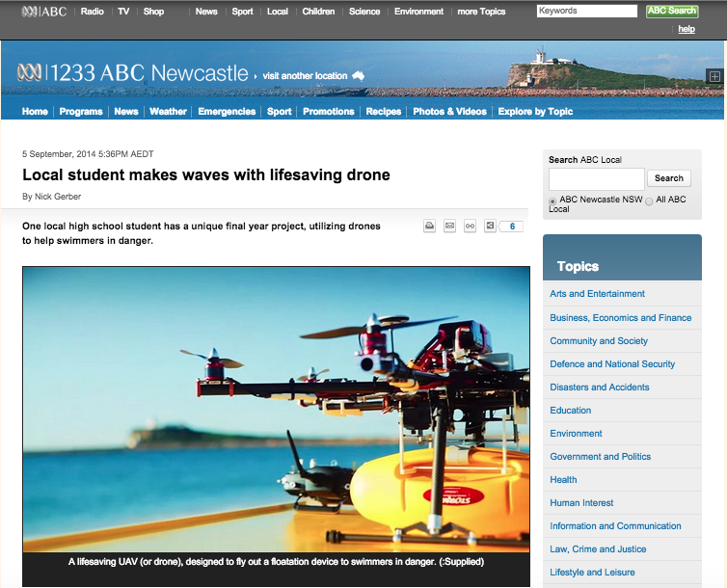Go to Environment in top bar
Viewport: 727px width, 588px height.
[x=418, y=12]
